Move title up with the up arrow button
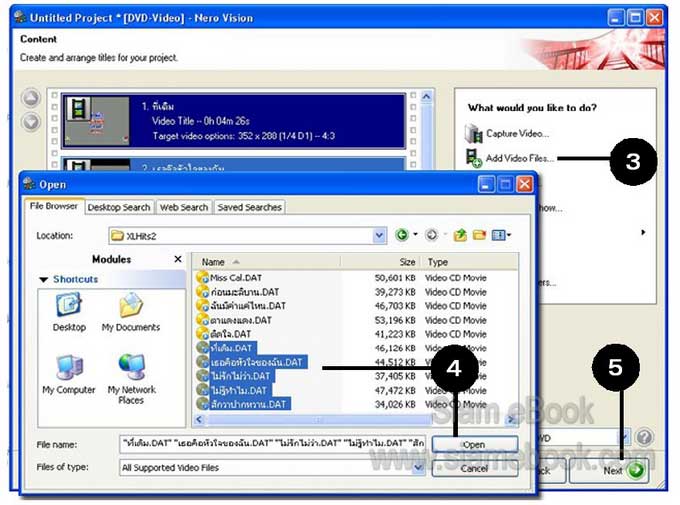 (31, 98)
